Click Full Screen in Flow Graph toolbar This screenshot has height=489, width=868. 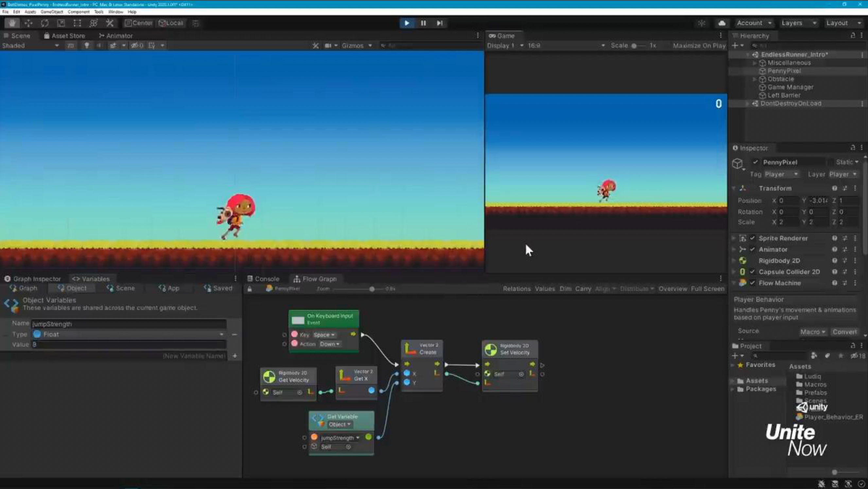coord(707,289)
